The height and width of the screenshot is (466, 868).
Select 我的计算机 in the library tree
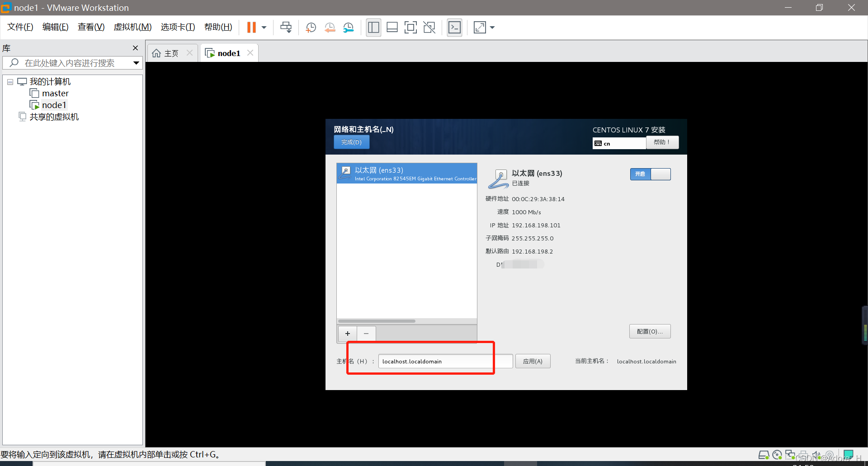coord(50,82)
